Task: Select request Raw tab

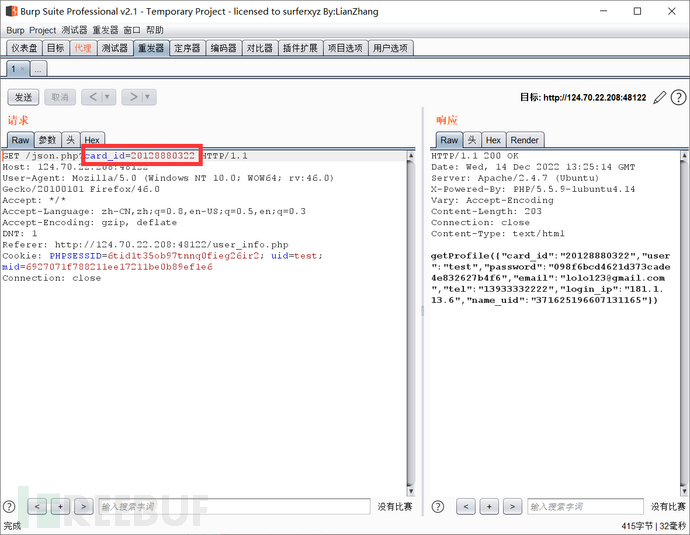Action: 20,140
